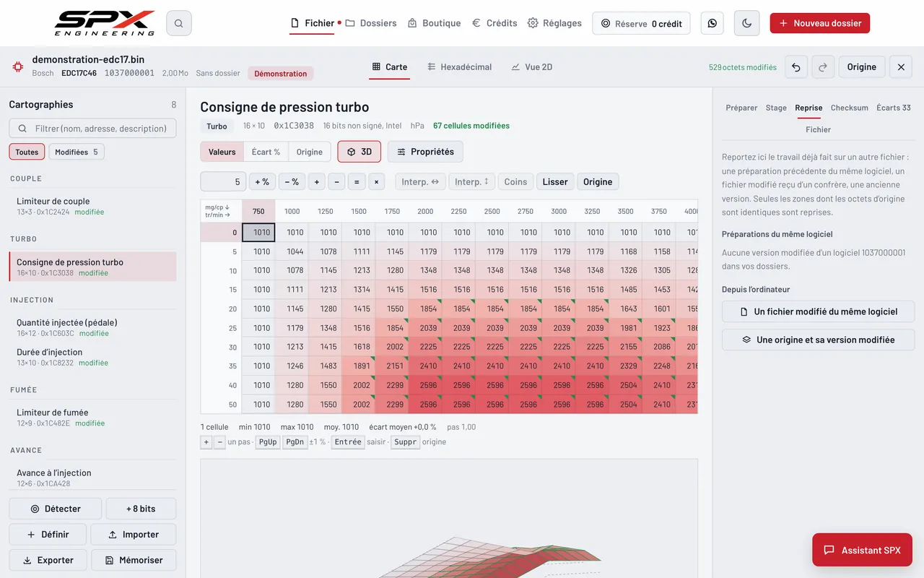This screenshot has width=924, height=578.
Task: Open the Assistant SPX chat
Action: pyautogui.click(x=862, y=550)
